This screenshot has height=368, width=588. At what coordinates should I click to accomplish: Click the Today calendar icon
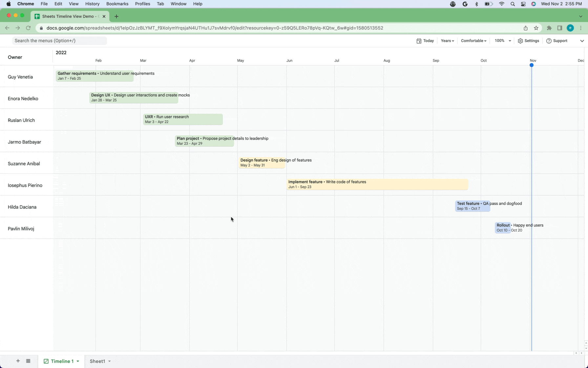419,41
